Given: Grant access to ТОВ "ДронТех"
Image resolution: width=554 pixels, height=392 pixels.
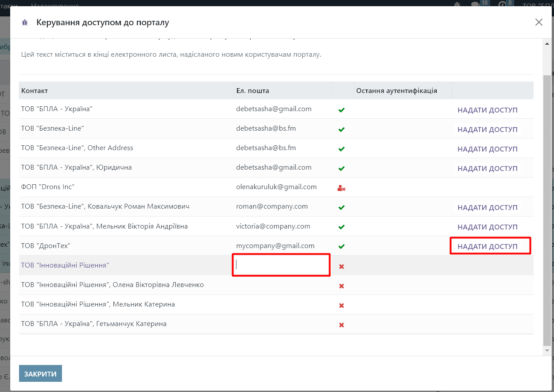Looking at the screenshot, I should click(x=488, y=246).
